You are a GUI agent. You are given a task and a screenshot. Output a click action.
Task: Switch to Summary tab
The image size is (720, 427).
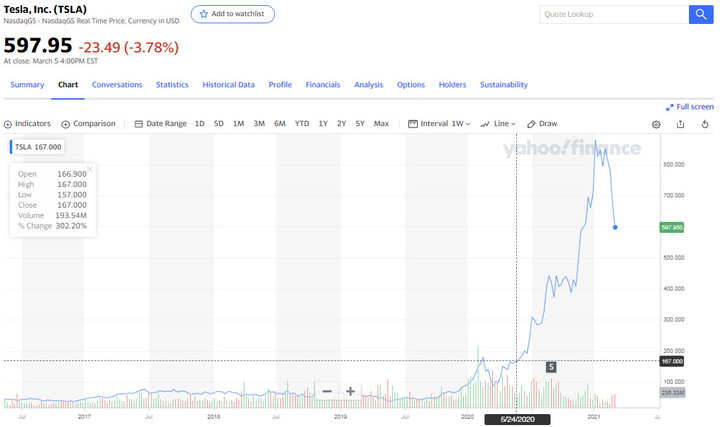27,85
